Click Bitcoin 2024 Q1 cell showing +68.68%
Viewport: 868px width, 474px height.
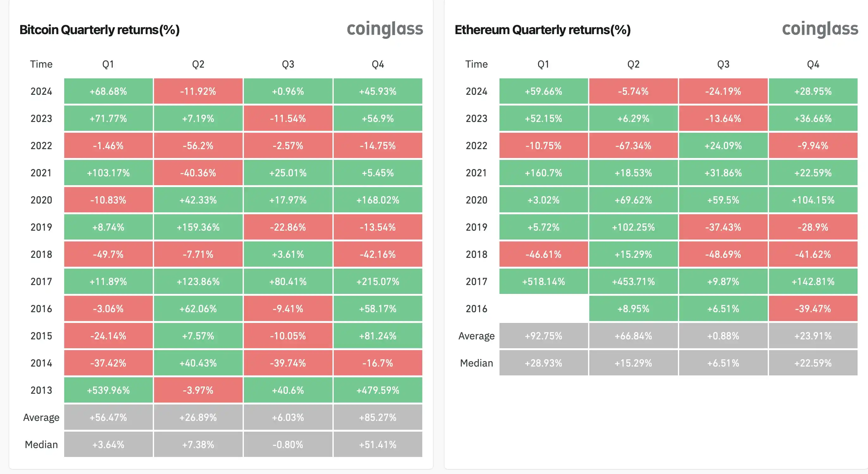pyautogui.click(x=108, y=91)
